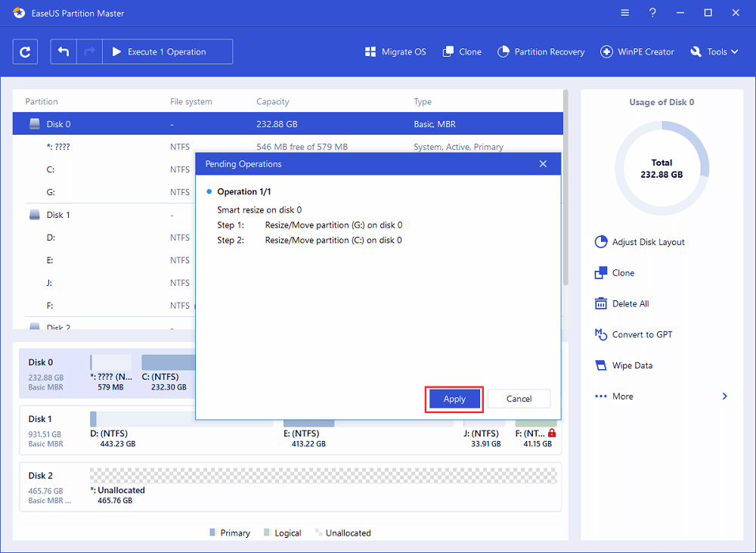Click Disk 0 label in disk map
This screenshot has height=553, width=756.
(x=41, y=362)
